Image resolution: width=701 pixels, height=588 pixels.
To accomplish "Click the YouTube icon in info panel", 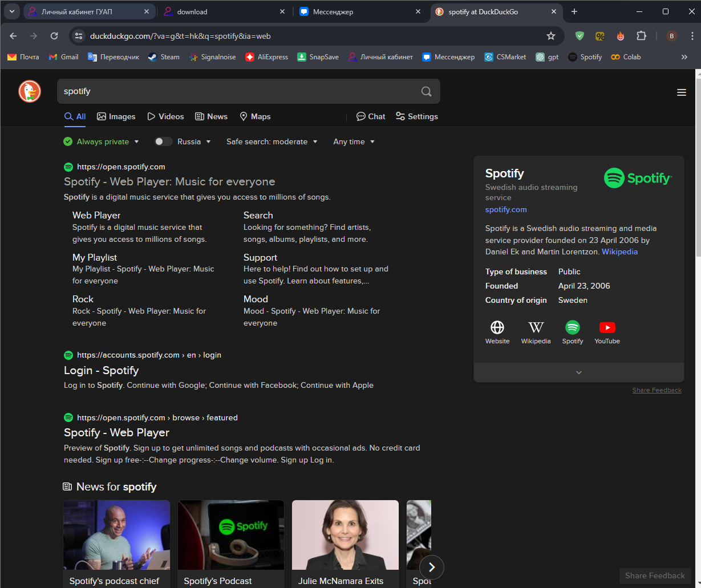I will click(x=607, y=332).
